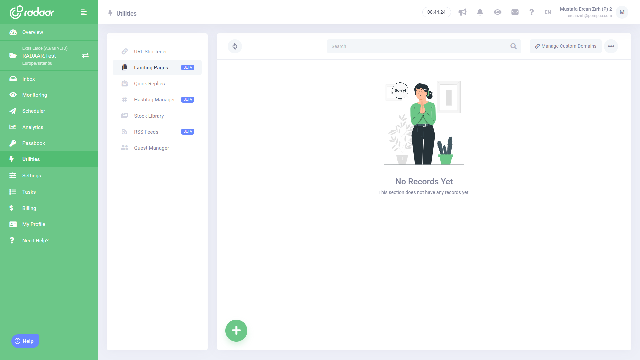The image size is (640, 360).
Task: Click the green plus add button
Action: click(236, 331)
